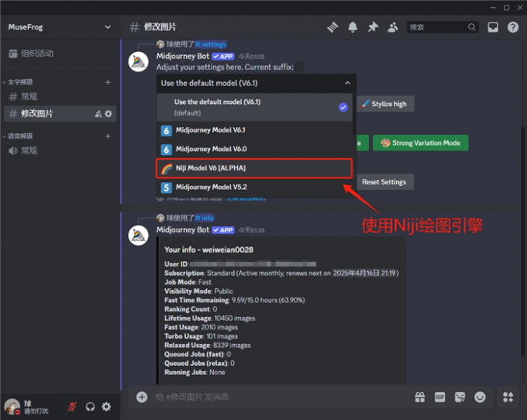Image resolution: width=527 pixels, height=420 pixels.
Task: Choose Midjourney Model V6.1
Action: click(254, 130)
